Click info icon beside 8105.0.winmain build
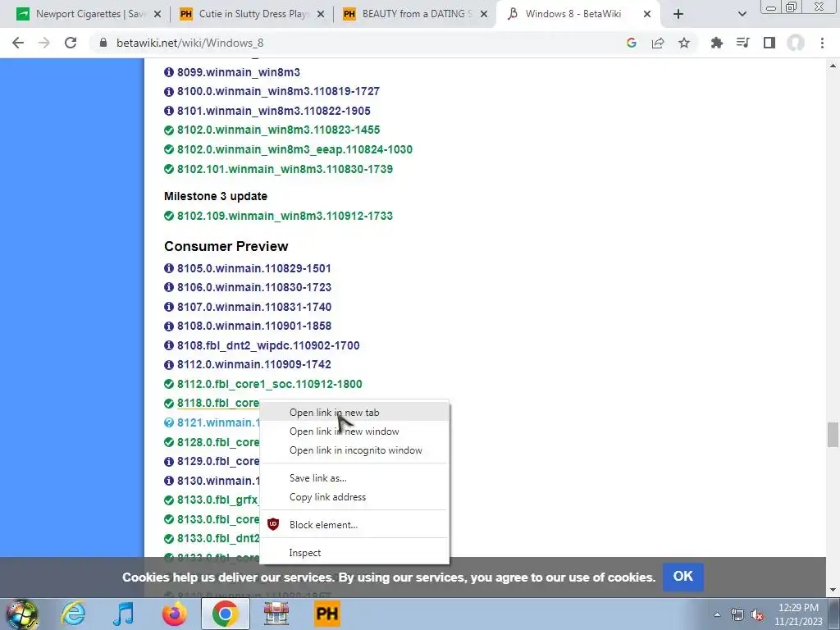The height and width of the screenshot is (630, 840). tap(169, 268)
